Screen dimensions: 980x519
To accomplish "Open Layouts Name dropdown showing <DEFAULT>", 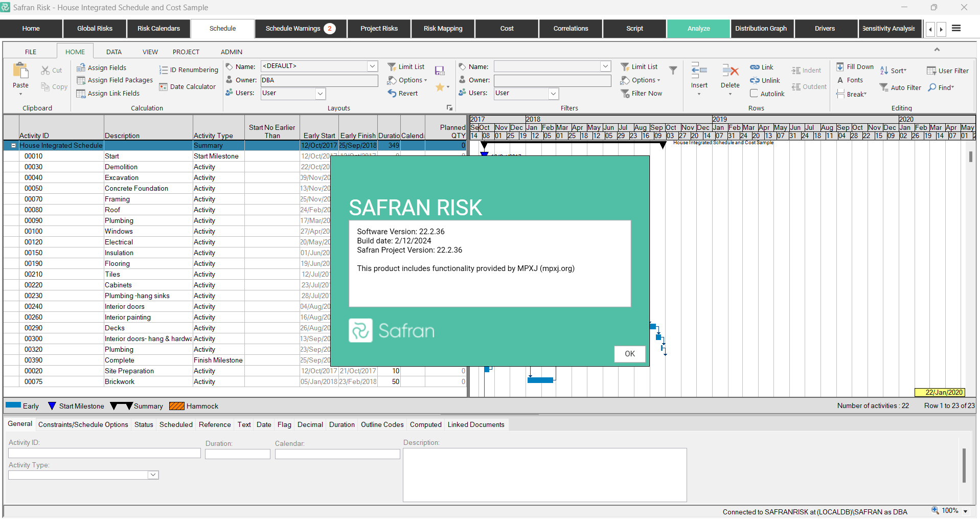I will [x=373, y=66].
